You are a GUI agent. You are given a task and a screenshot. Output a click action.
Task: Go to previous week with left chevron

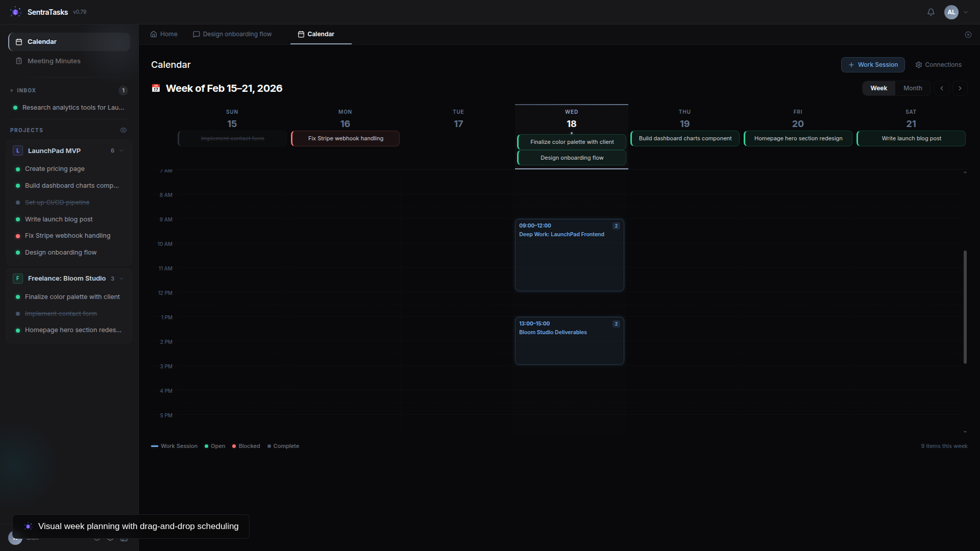(x=942, y=88)
